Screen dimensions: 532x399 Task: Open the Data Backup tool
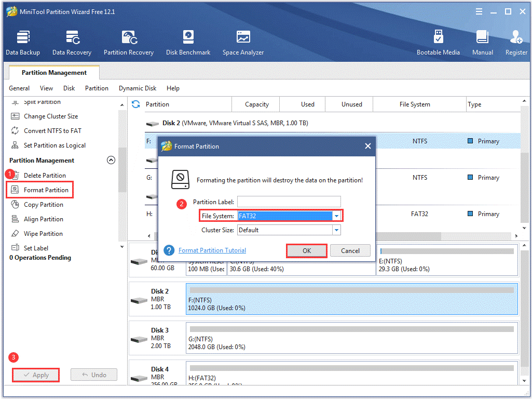tap(23, 43)
